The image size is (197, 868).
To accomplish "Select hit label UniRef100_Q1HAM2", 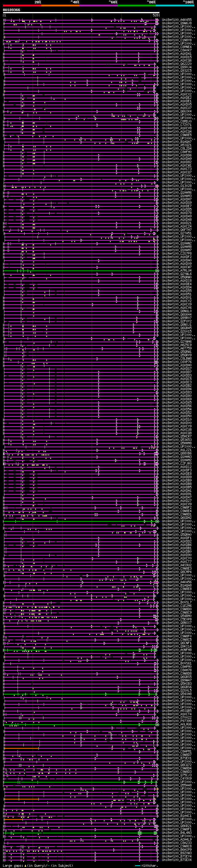I will tap(177, 460).
